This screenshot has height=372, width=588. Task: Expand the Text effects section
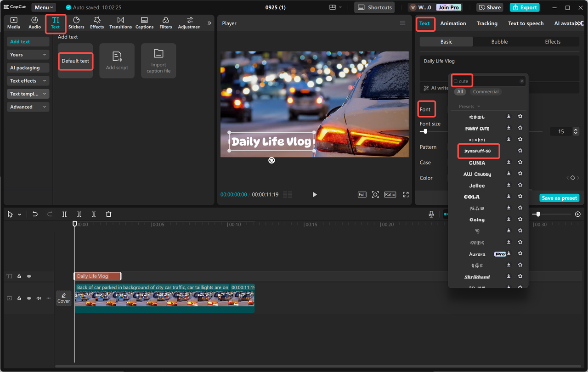click(x=28, y=81)
